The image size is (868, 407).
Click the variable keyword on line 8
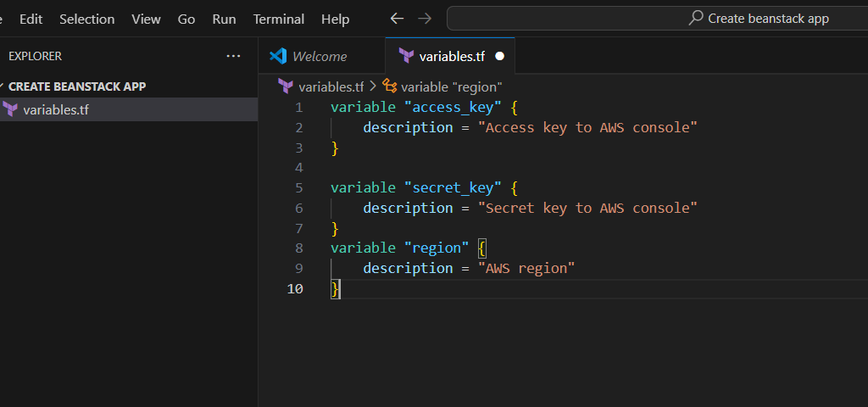click(x=363, y=248)
